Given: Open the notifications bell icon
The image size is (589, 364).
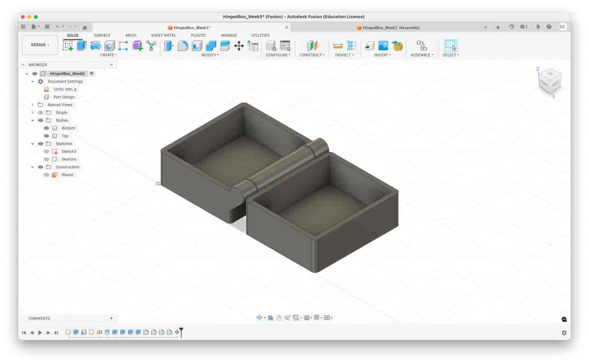Looking at the screenshot, I should pyautogui.click(x=538, y=27).
